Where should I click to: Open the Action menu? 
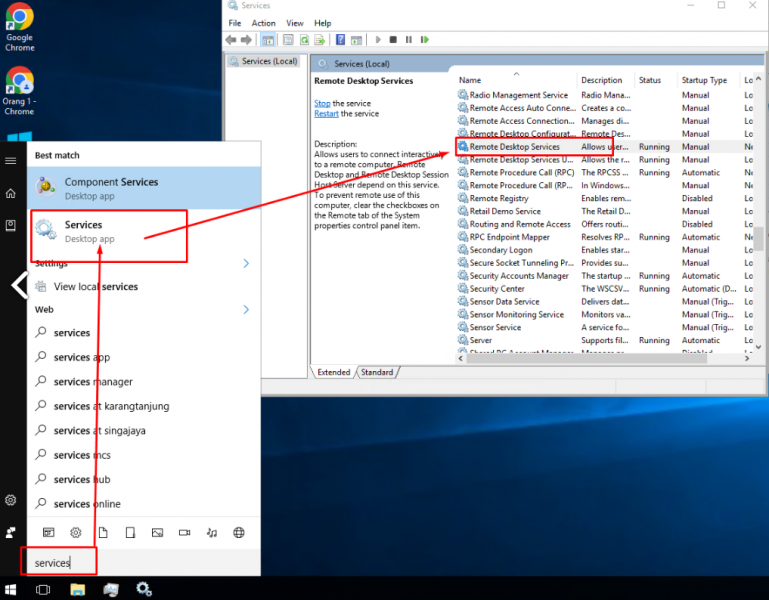coord(263,23)
